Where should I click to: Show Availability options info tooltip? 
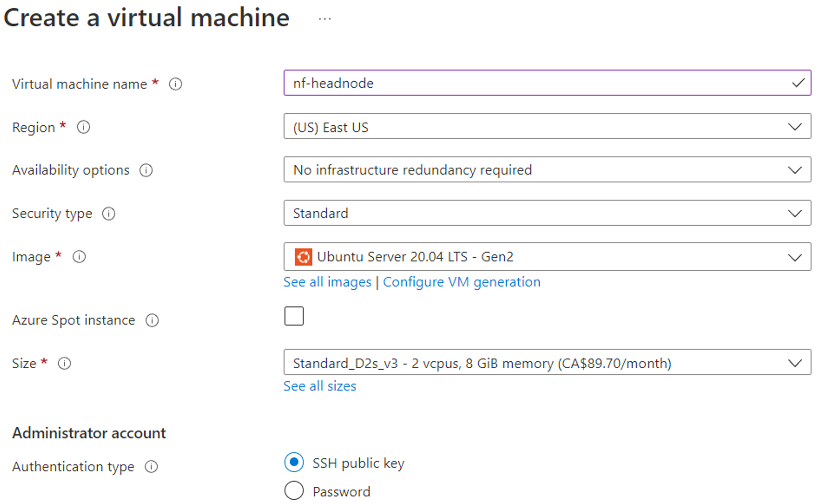[146, 170]
